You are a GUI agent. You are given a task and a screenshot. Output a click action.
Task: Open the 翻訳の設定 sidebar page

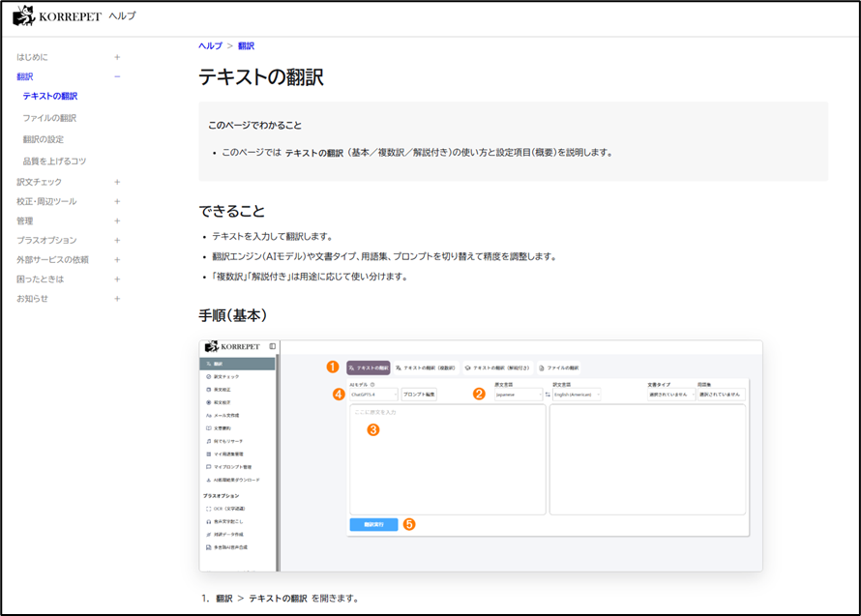click(x=44, y=139)
